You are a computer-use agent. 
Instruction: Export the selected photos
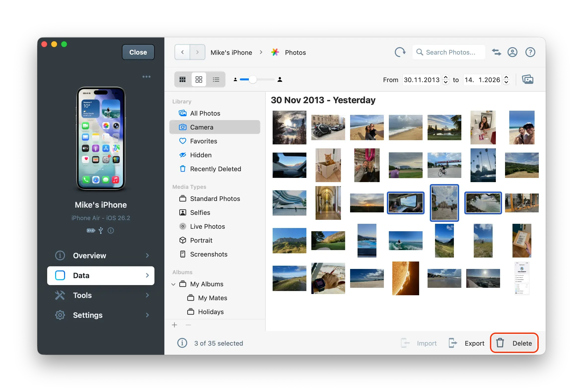[474, 343]
